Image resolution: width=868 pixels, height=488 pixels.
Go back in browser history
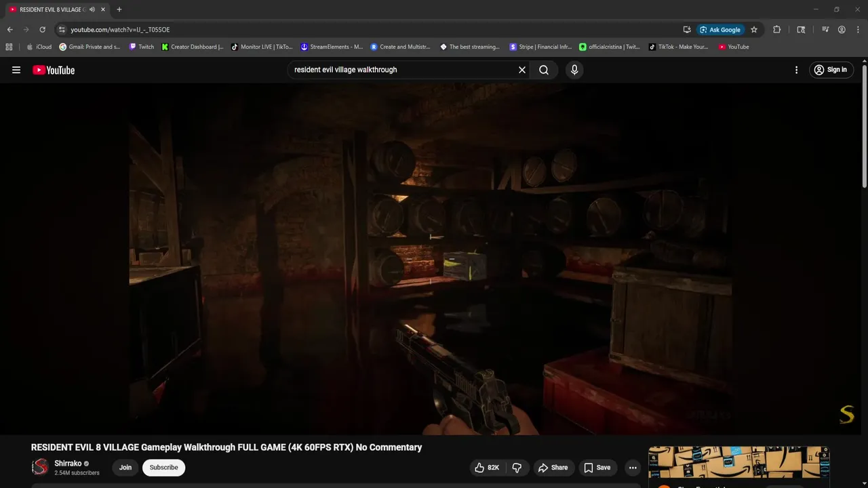(9, 30)
